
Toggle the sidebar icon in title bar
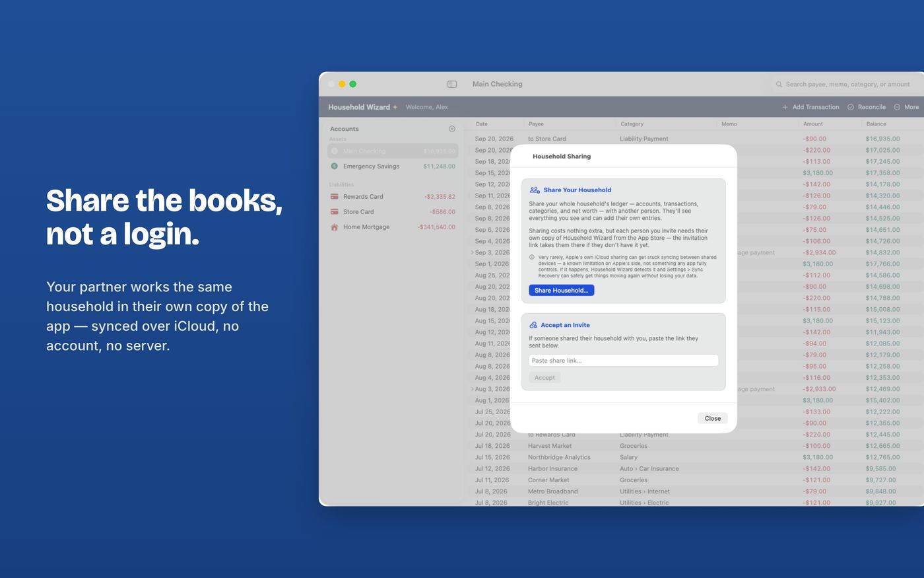[452, 84]
